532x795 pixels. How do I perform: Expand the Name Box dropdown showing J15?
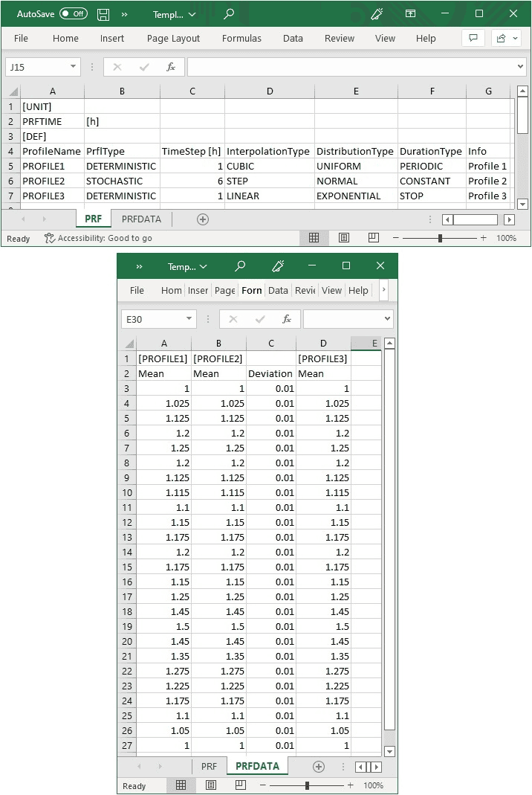(73, 67)
